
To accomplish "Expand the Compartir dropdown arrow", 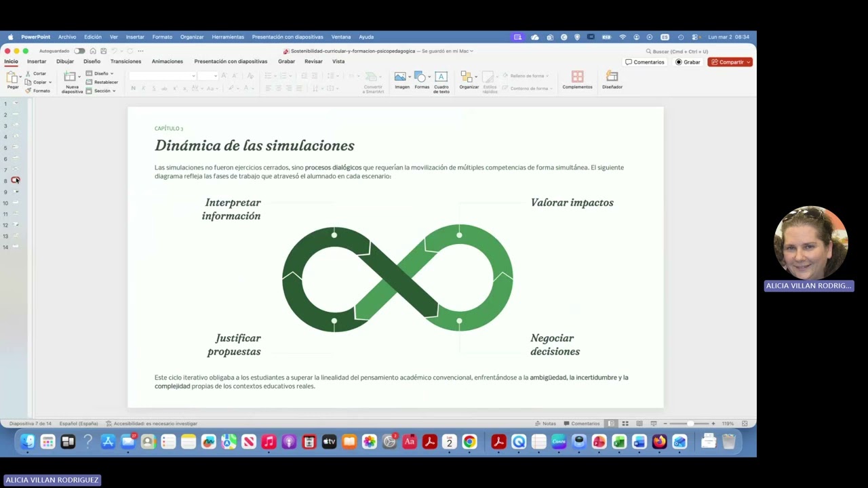I will tap(748, 62).
